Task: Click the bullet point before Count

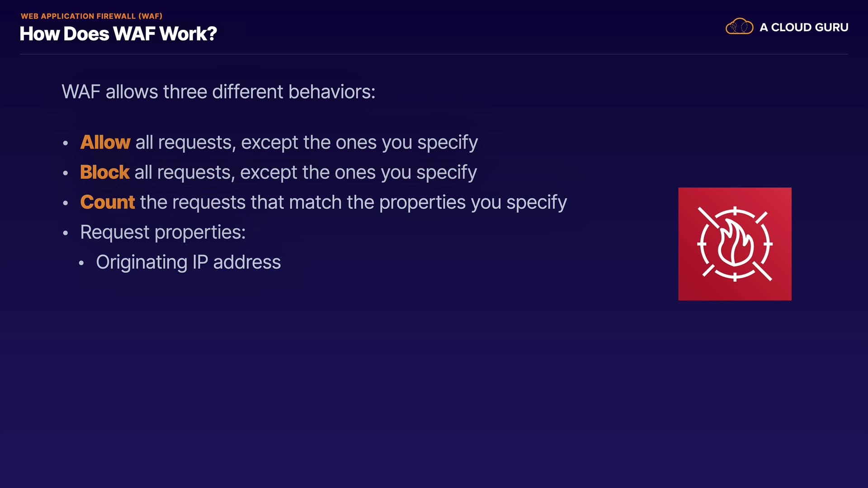Action: click(66, 203)
